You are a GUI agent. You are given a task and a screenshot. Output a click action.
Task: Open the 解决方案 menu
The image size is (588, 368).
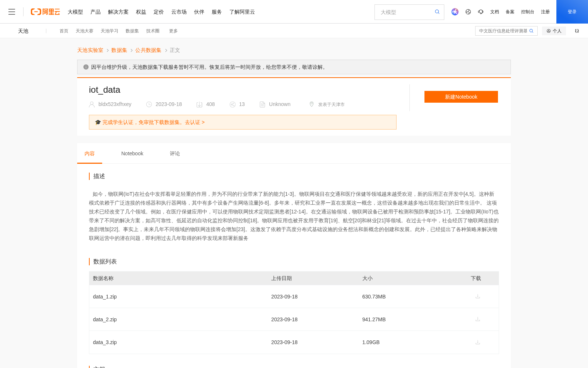tap(118, 12)
